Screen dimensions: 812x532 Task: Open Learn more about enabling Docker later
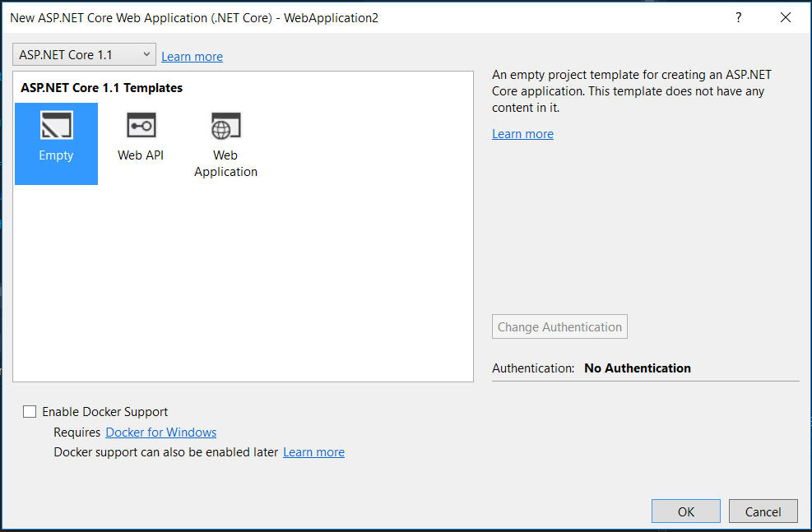[x=313, y=451]
